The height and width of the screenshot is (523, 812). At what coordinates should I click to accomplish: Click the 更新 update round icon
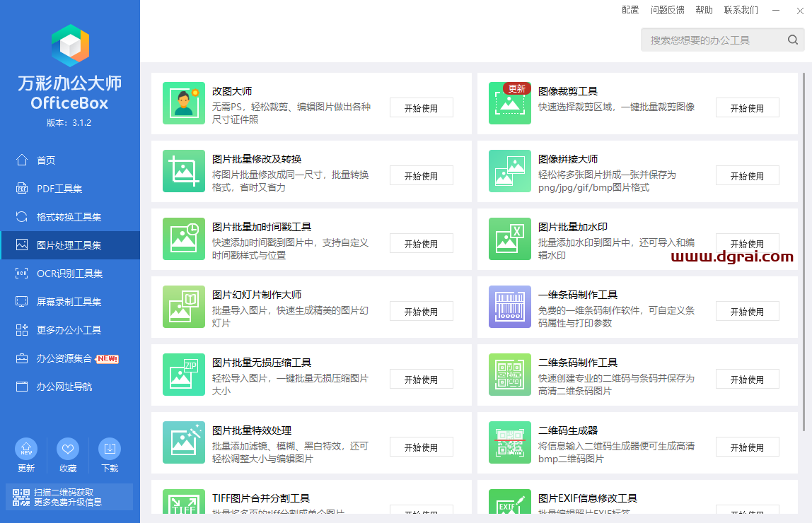[26, 449]
